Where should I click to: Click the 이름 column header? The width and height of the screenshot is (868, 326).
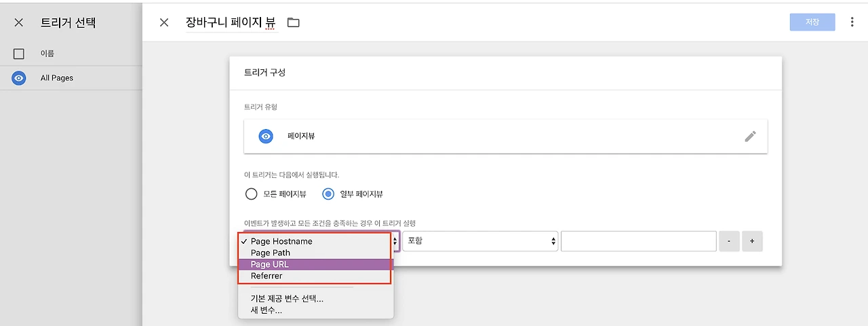click(x=47, y=54)
